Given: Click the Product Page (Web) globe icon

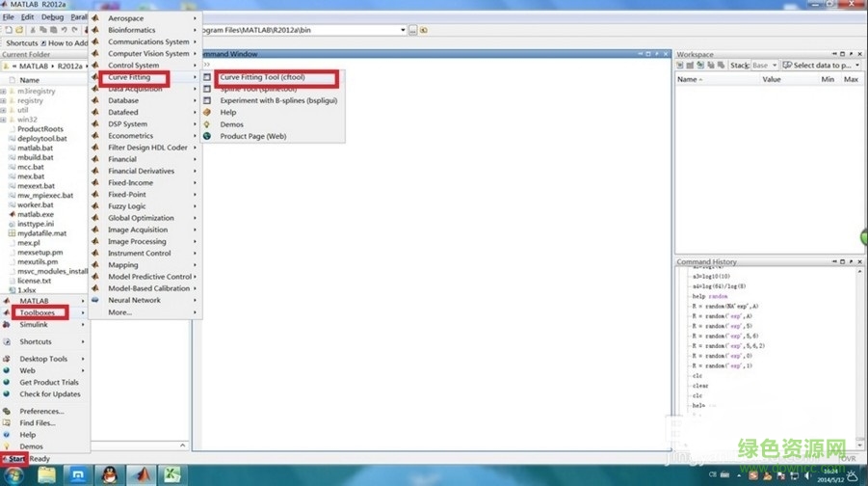Looking at the screenshot, I should 207,136.
